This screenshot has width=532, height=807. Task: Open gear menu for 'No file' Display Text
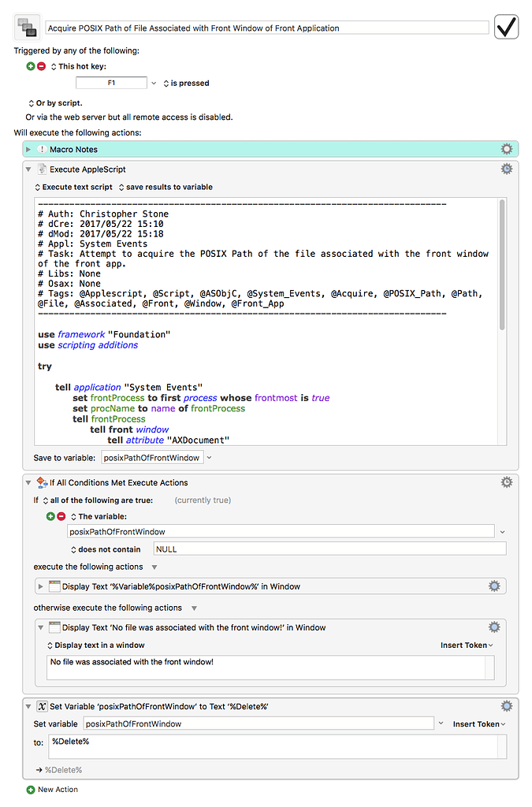tap(494, 627)
